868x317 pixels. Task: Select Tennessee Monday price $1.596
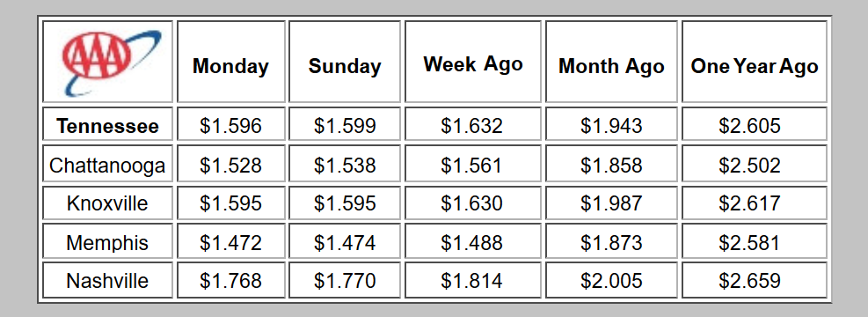click(230, 126)
